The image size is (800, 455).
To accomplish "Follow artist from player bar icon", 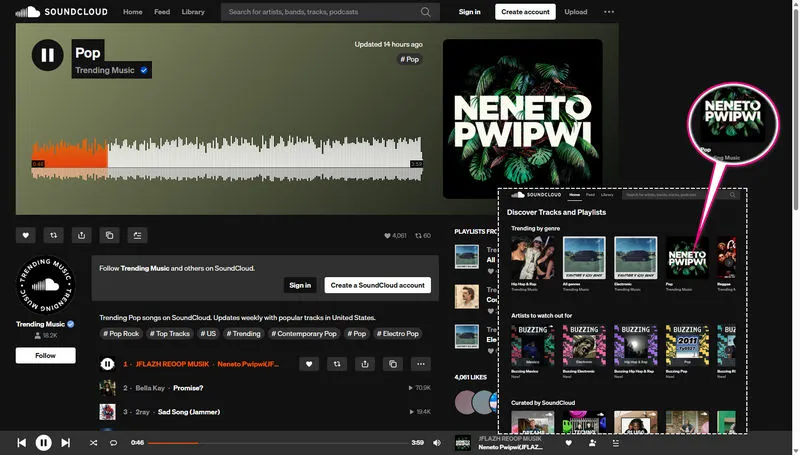I will point(592,443).
